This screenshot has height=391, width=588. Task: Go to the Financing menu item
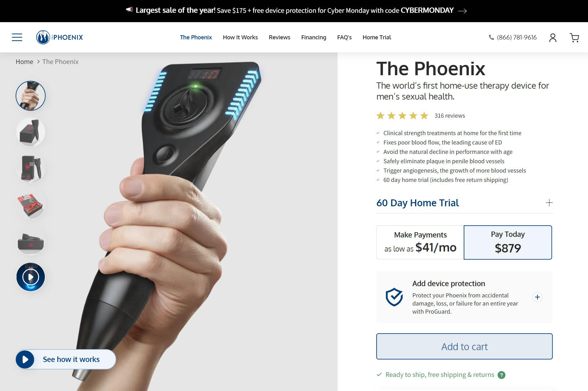[x=314, y=37]
